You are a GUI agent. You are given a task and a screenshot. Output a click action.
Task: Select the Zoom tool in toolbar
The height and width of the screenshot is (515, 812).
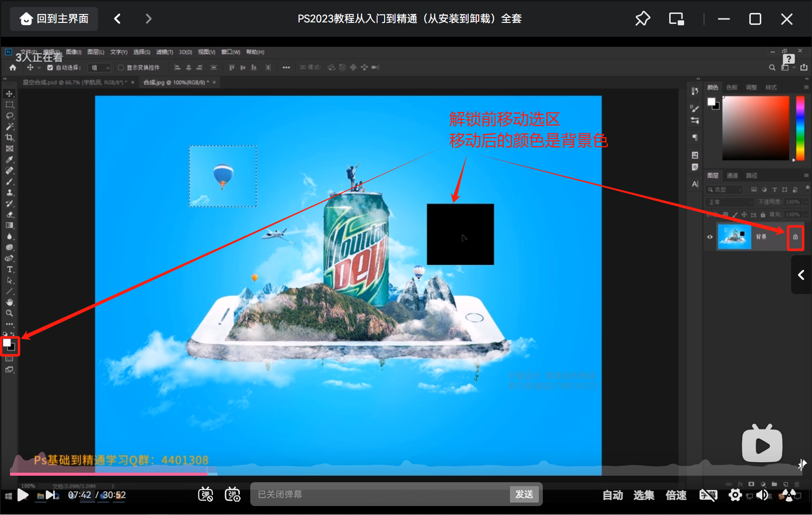pyautogui.click(x=9, y=313)
